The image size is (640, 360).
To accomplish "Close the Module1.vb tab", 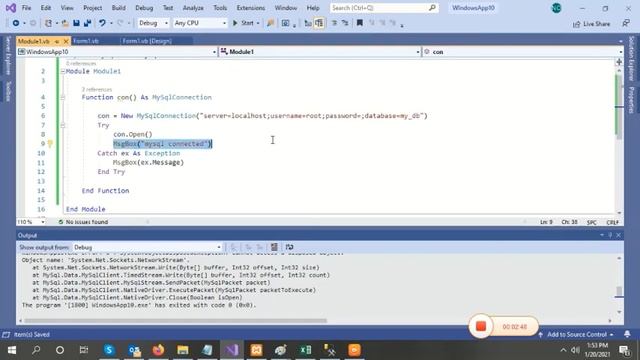I will (x=66, y=41).
